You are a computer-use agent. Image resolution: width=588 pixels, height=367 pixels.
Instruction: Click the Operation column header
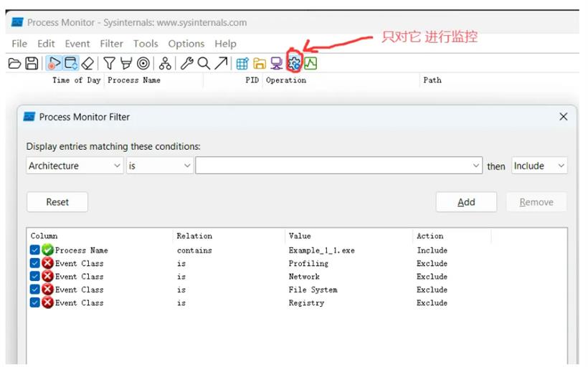click(286, 80)
